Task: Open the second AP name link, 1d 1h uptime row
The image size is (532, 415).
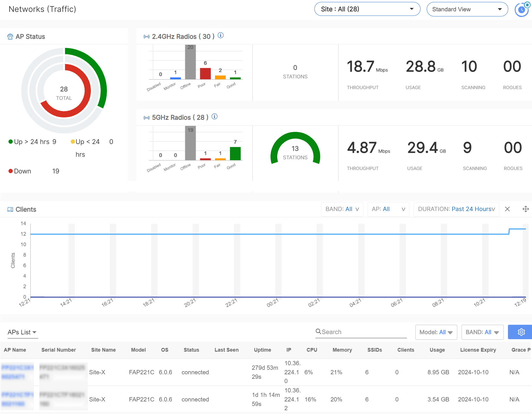Action: 17,399
